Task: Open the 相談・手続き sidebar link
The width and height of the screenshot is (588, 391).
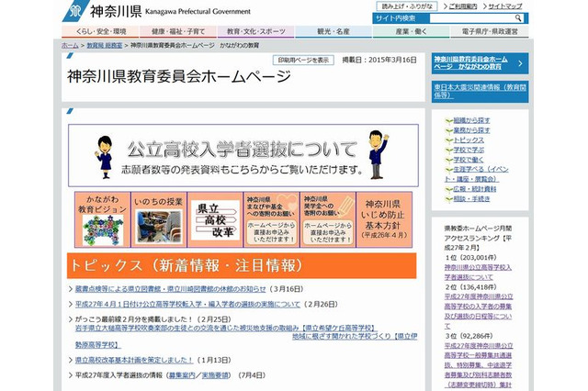Action: (x=471, y=199)
